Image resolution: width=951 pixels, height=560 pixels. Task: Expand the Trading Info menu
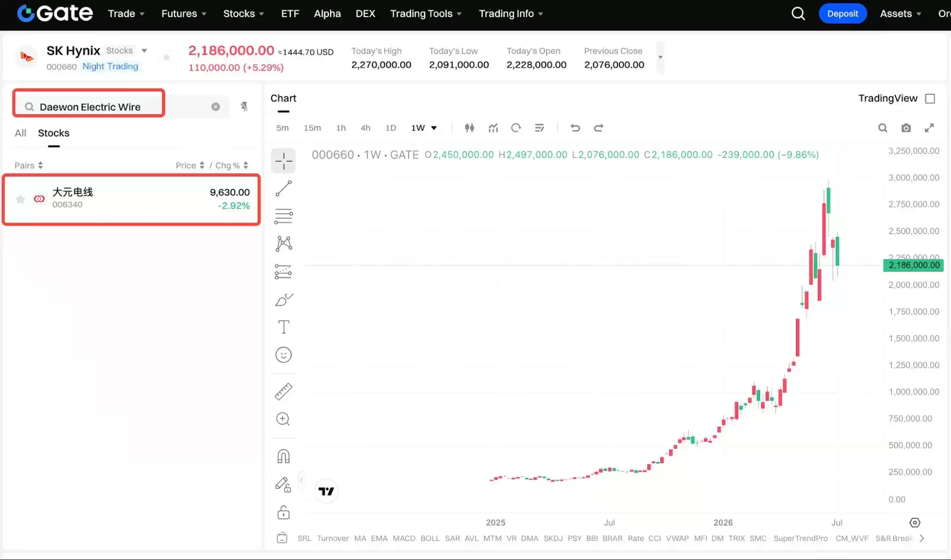point(511,14)
